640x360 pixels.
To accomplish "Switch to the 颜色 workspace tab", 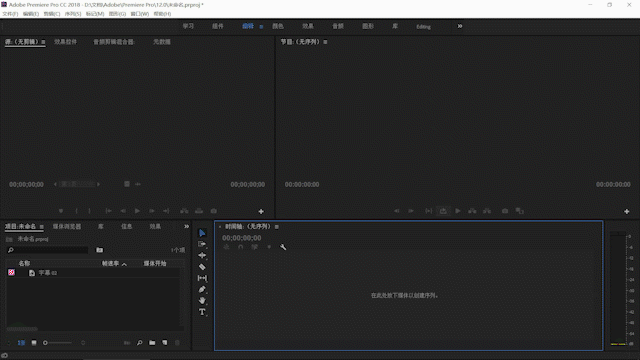I will (x=278, y=26).
